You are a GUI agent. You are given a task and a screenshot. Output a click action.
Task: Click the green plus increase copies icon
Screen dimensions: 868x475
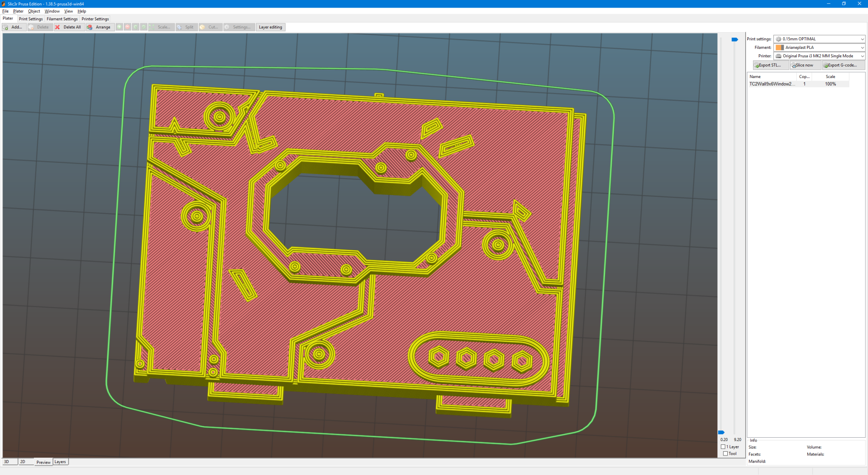[x=120, y=27]
